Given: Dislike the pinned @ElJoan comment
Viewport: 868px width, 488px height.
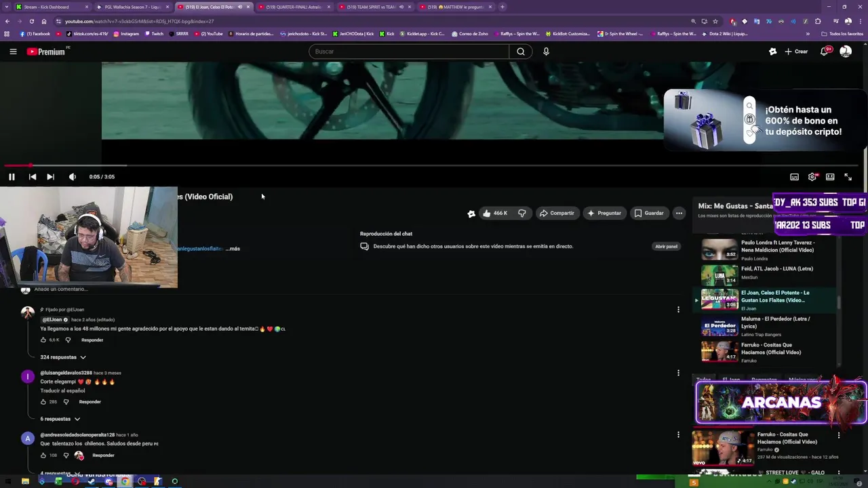Looking at the screenshot, I should click(x=68, y=340).
